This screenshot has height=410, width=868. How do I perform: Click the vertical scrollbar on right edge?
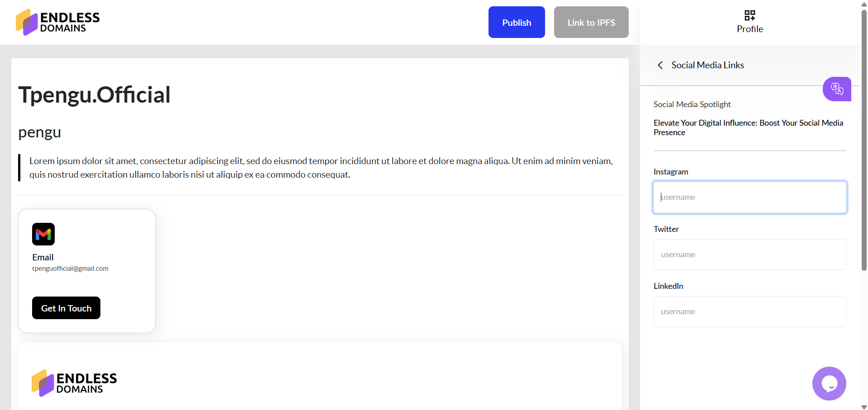tap(864, 140)
